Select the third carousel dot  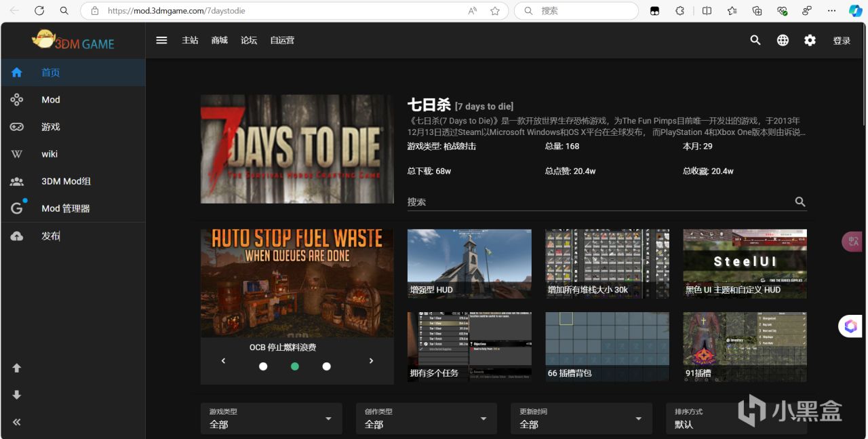[x=327, y=366]
